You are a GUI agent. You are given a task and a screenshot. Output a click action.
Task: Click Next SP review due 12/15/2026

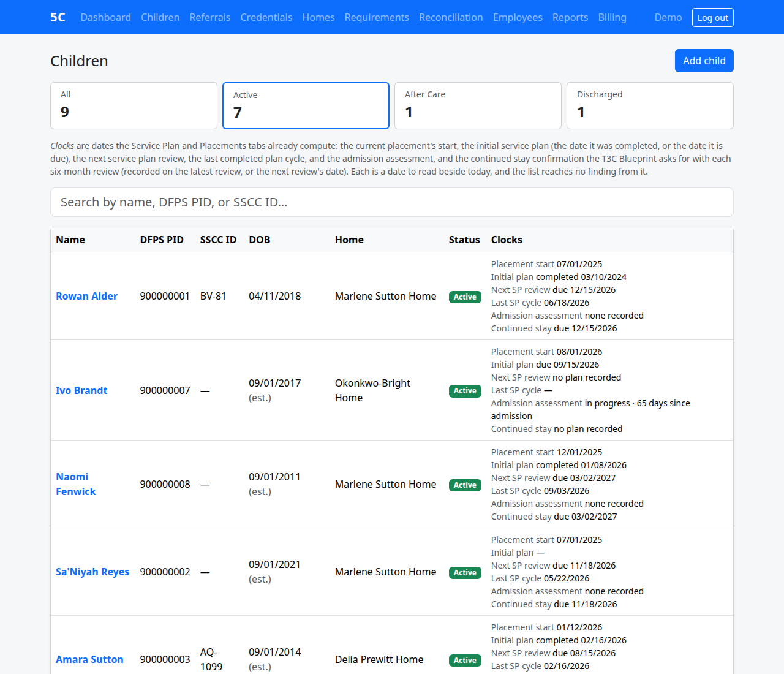[553, 290]
